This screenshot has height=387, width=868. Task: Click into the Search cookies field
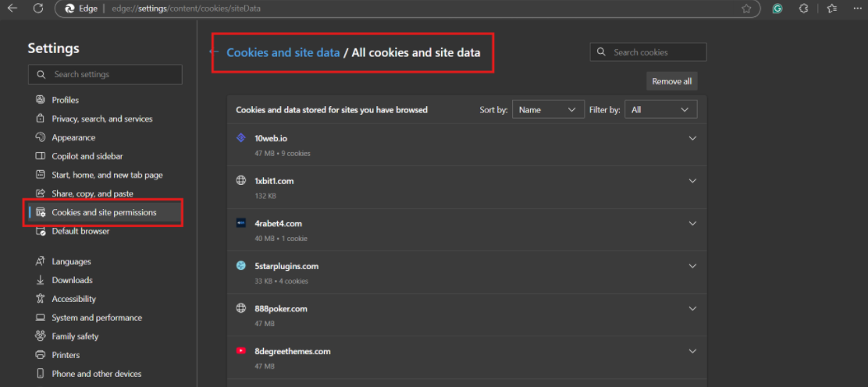[648, 52]
